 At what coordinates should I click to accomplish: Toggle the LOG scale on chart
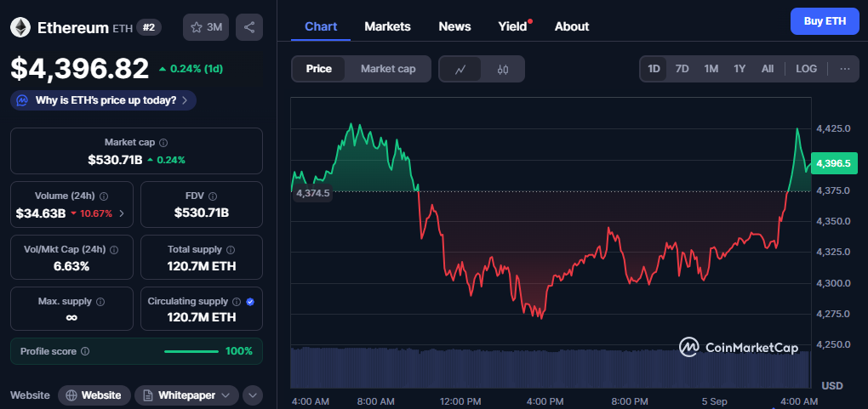(806, 69)
